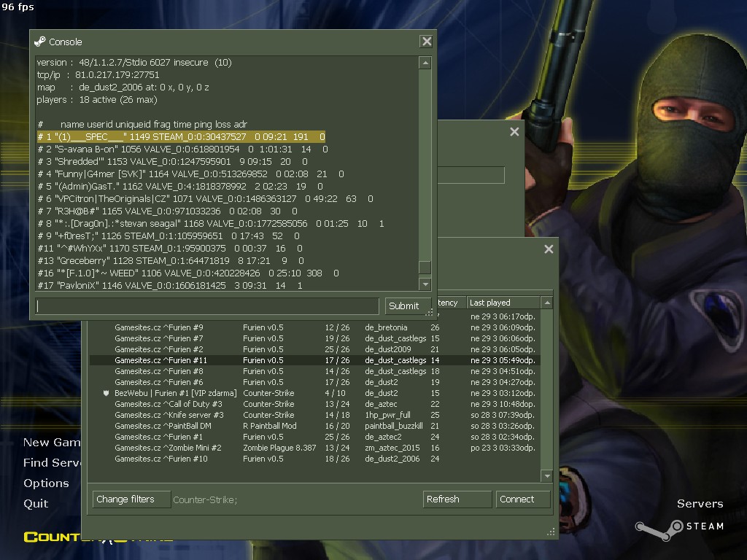Sort servers by Last played column
The width and height of the screenshot is (747, 560).
(503, 303)
